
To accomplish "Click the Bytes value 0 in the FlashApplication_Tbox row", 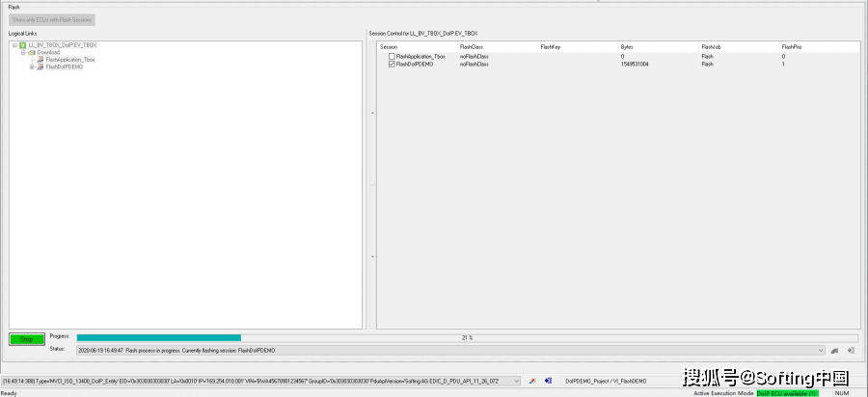I will point(622,57).
